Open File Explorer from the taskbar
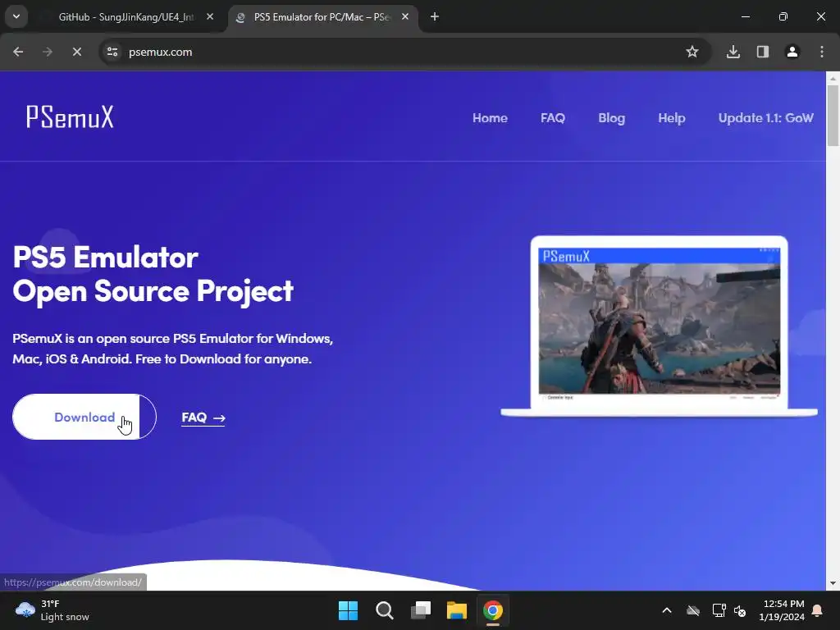 pyautogui.click(x=457, y=610)
